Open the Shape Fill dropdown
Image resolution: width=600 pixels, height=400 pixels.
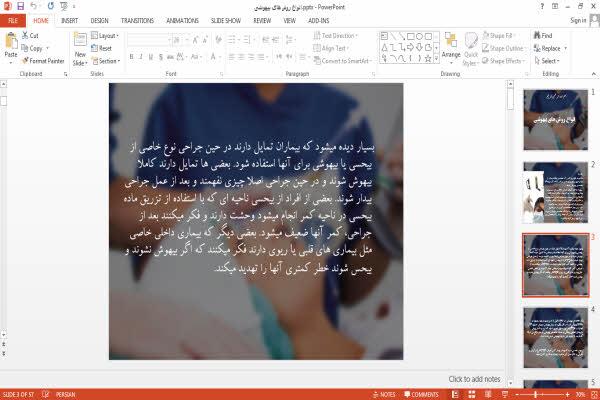(499, 36)
